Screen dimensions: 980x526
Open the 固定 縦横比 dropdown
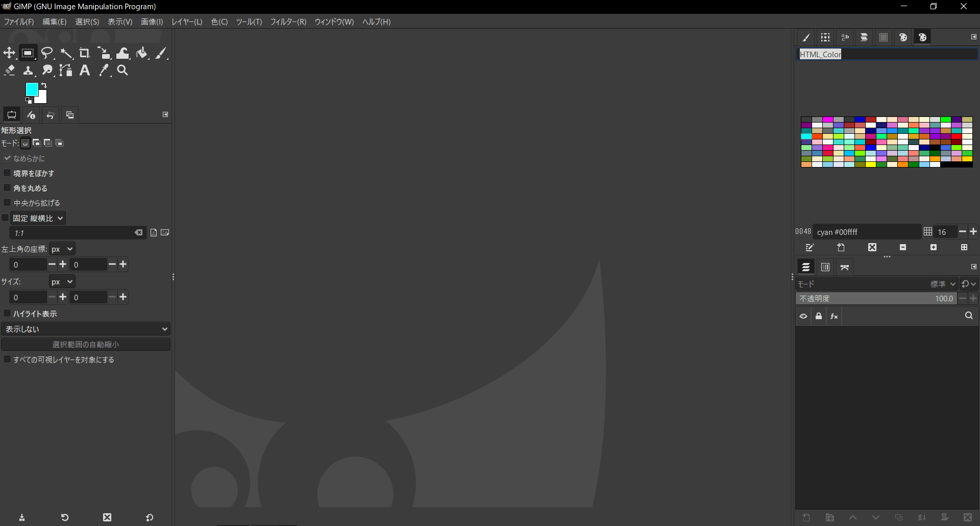(x=38, y=218)
